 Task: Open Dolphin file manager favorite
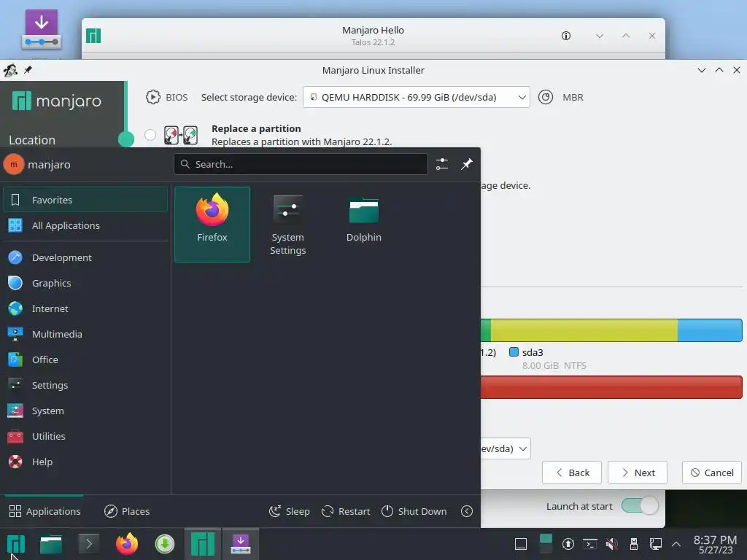tap(363, 225)
